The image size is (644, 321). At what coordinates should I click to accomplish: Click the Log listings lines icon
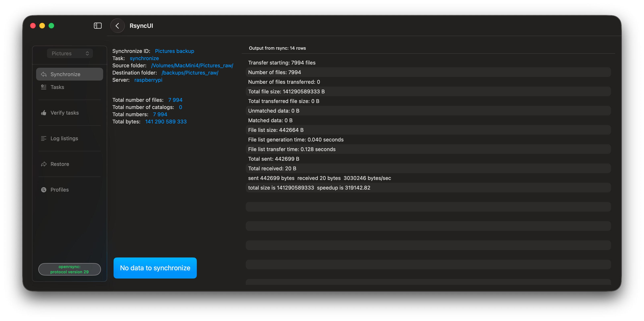point(44,138)
